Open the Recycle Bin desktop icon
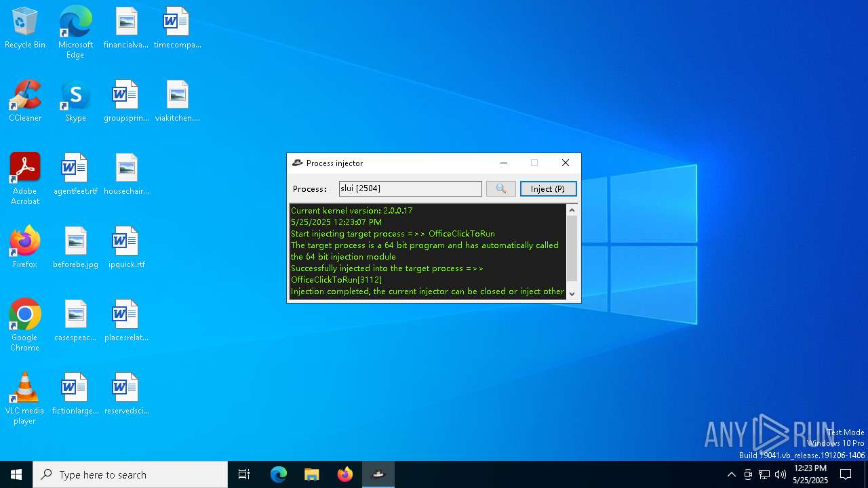 (x=25, y=28)
